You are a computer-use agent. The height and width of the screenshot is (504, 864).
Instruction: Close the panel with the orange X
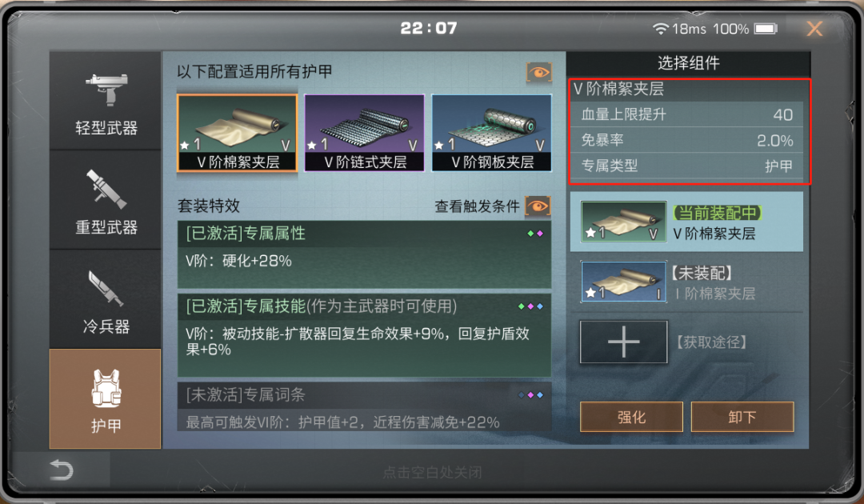tap(814, 29)
